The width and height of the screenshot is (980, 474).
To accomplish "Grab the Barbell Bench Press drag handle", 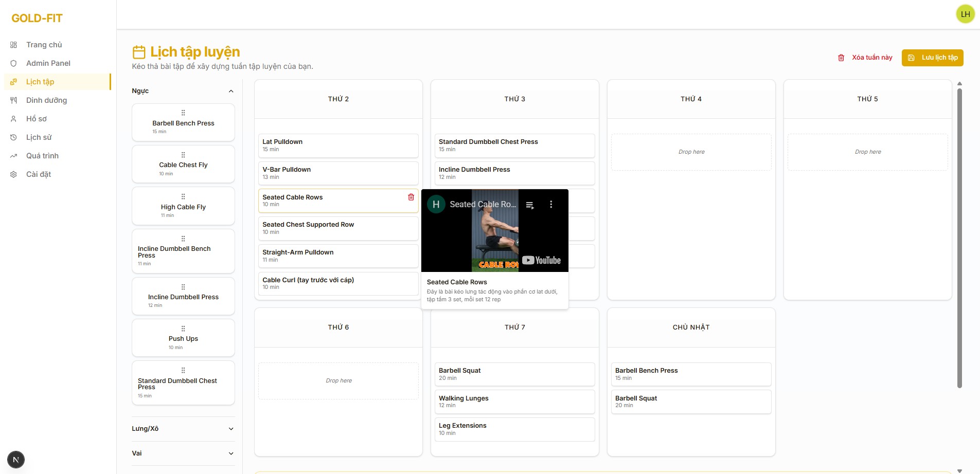I will click(183, 113).
